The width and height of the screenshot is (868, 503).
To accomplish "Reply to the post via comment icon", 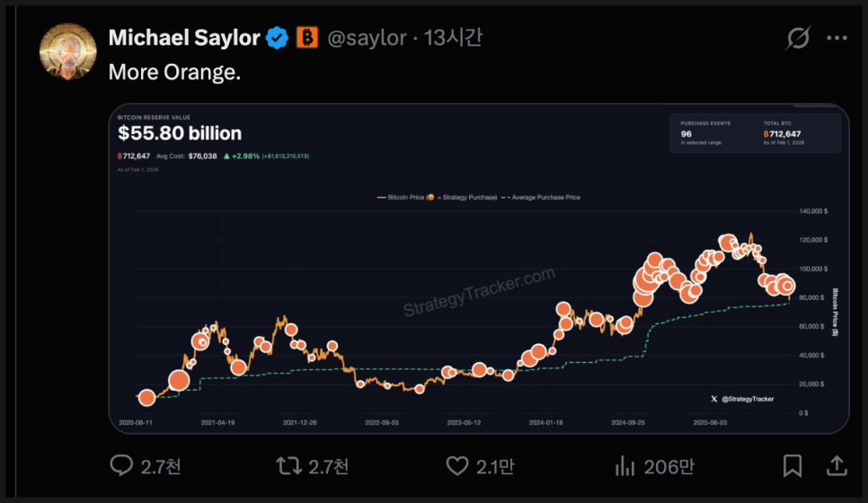I will (121, 465).
